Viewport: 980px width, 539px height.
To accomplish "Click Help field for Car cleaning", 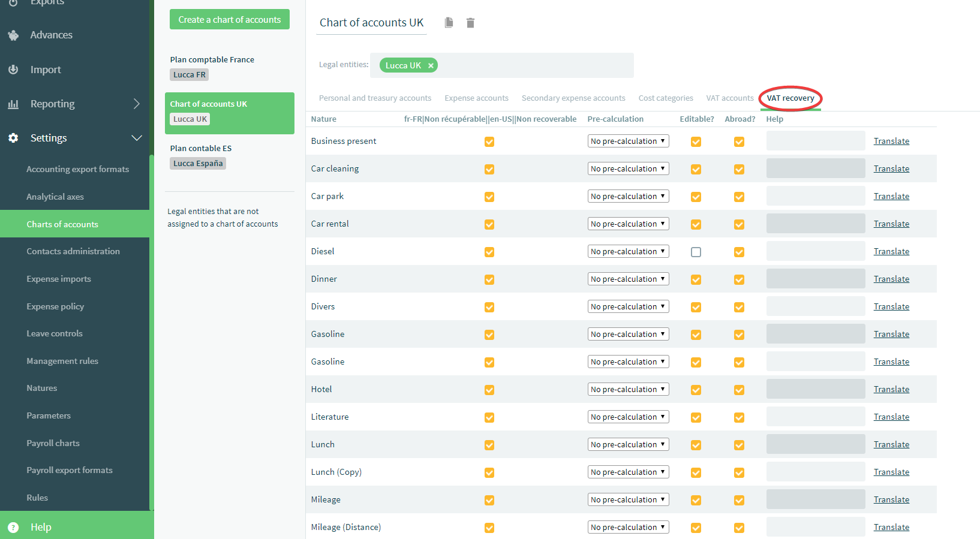I will coord(816,168).
